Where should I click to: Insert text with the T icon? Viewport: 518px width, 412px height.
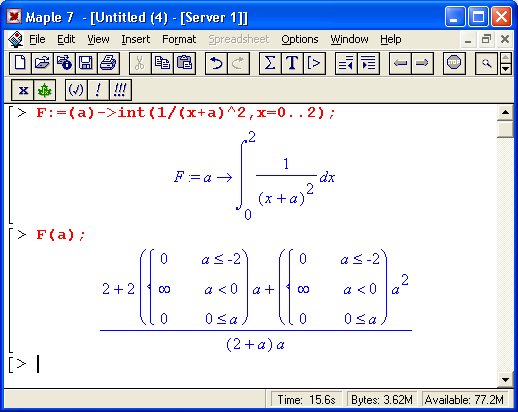292,63
